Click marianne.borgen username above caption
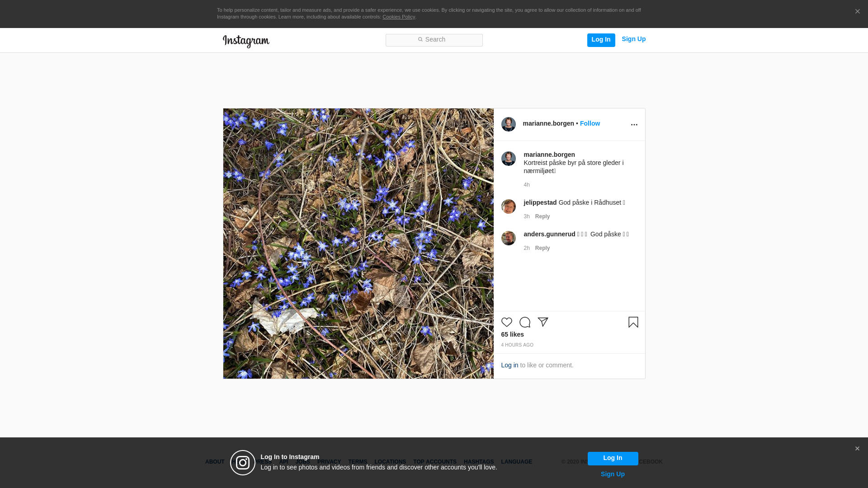The width and height of the screenshot is (868, 488). 549,155
